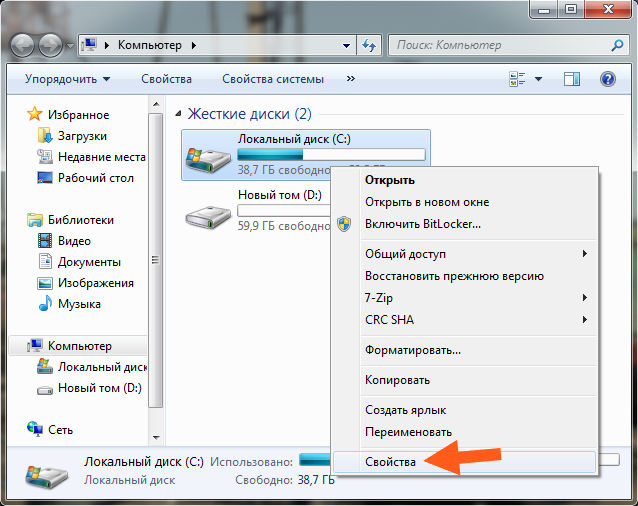Image resolution: width=638 pixels, height=506 pixels.
Task: Click the Back navigation arrow
Action: coord(23,45)
